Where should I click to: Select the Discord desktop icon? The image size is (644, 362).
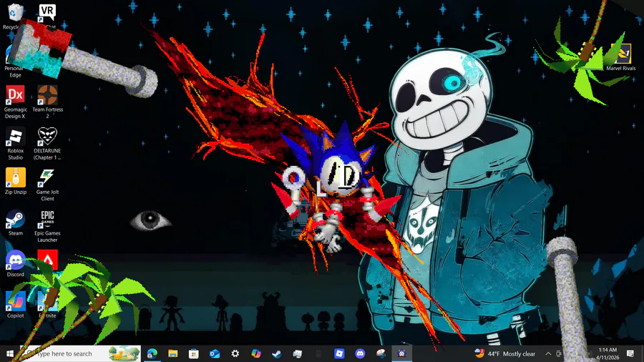(x=15, y=263)
